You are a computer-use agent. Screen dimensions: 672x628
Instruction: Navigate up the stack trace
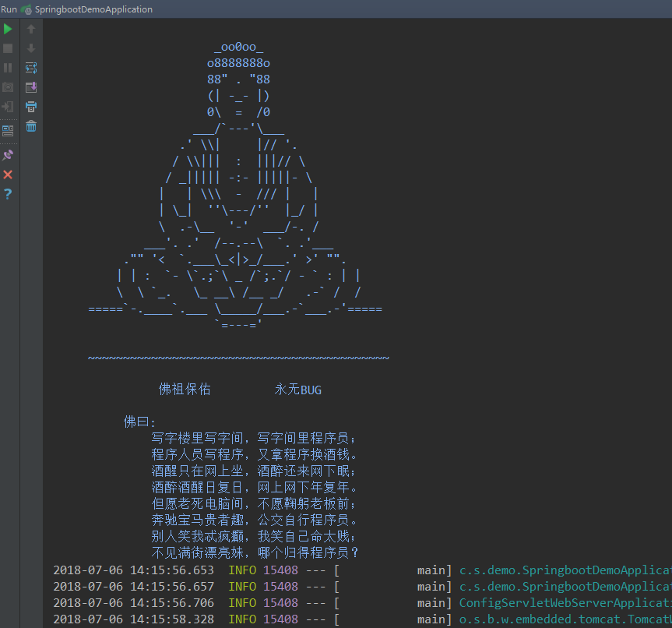[30, 29]
